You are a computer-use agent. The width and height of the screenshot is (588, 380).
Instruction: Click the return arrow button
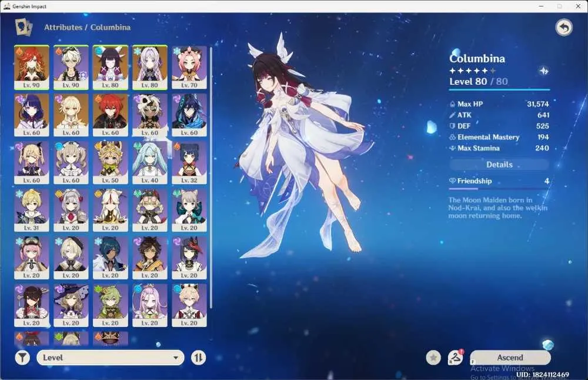564,28
